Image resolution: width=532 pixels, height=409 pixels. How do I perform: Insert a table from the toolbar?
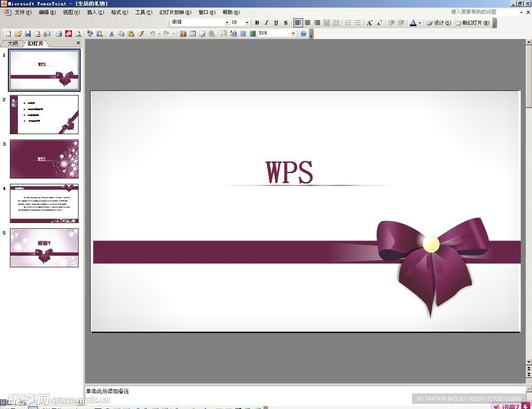[x=193, y=34]
